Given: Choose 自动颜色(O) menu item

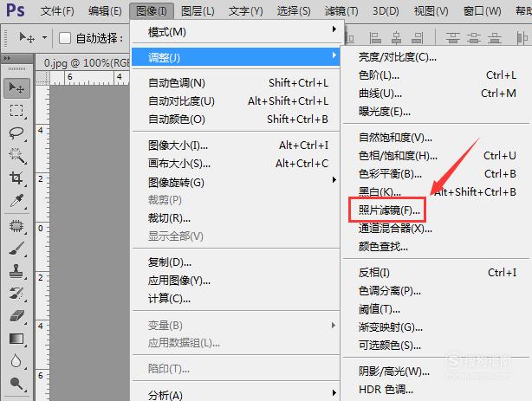Looking at the screenshot, I should [236, 119].
